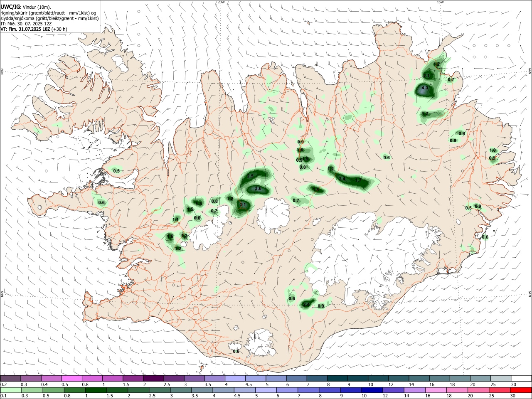
Task: Click the 2.5 precipitation value on the map
Action: tap(250, 176)
